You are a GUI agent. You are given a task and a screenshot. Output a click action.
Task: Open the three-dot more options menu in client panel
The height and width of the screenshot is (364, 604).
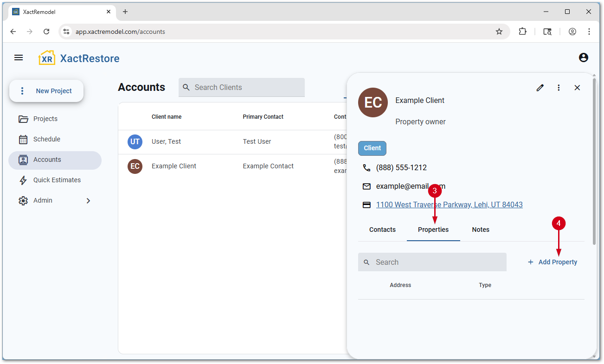[559, 88]
